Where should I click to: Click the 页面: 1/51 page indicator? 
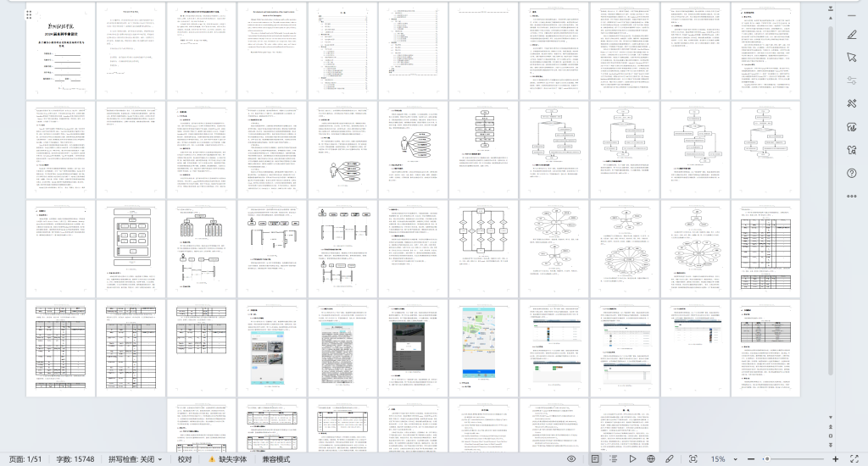point(25,459)
